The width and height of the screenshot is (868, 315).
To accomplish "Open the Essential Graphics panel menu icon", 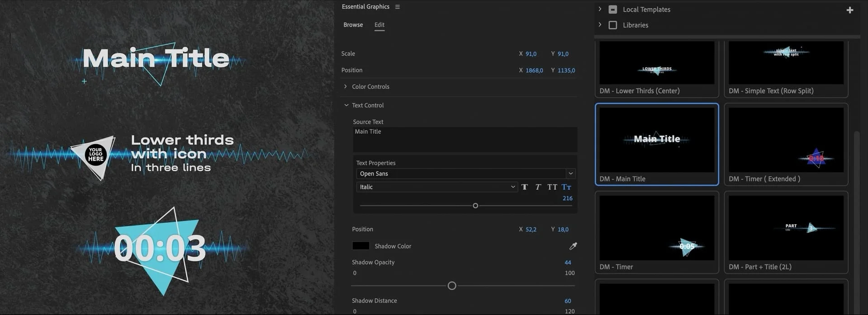I will click(397, 7).
